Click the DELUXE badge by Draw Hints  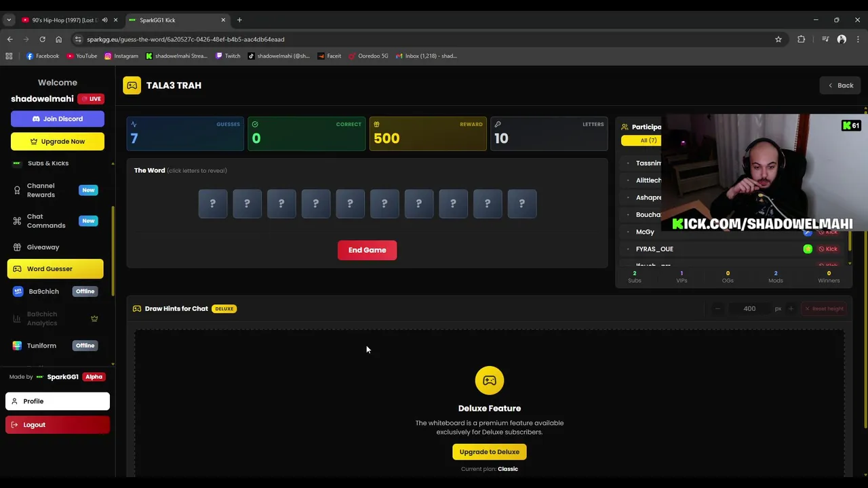pyautogui.click(x=224, y=309)
